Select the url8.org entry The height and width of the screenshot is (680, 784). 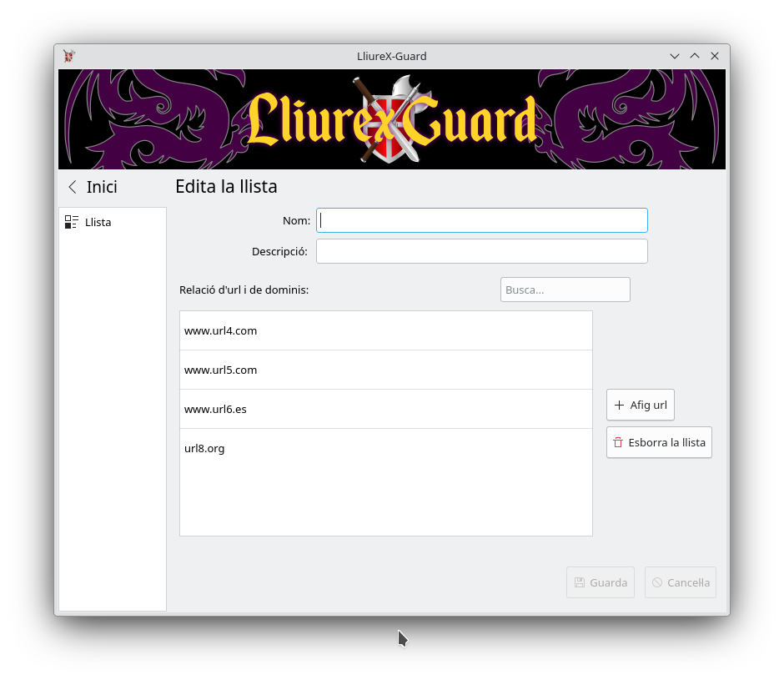[386, 448]
